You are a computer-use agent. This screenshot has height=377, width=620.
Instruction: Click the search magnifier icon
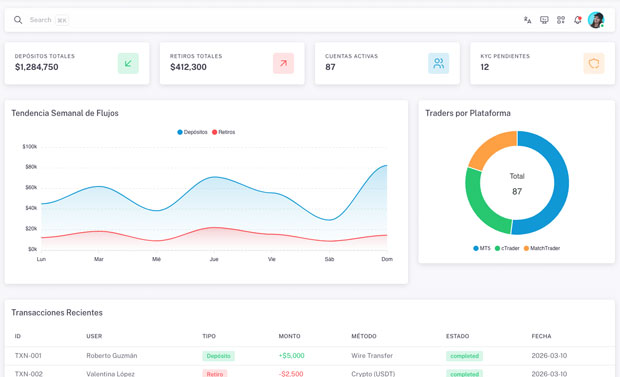tap(18, 20)
